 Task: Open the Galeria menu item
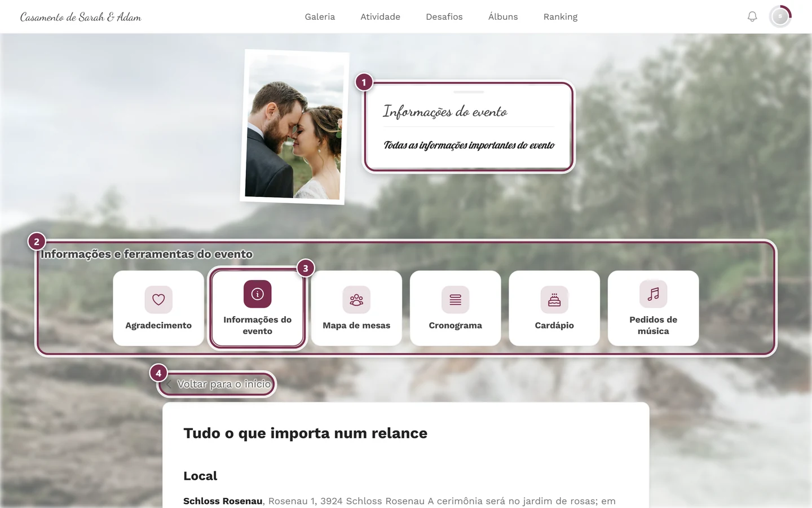tap(320, 17)
